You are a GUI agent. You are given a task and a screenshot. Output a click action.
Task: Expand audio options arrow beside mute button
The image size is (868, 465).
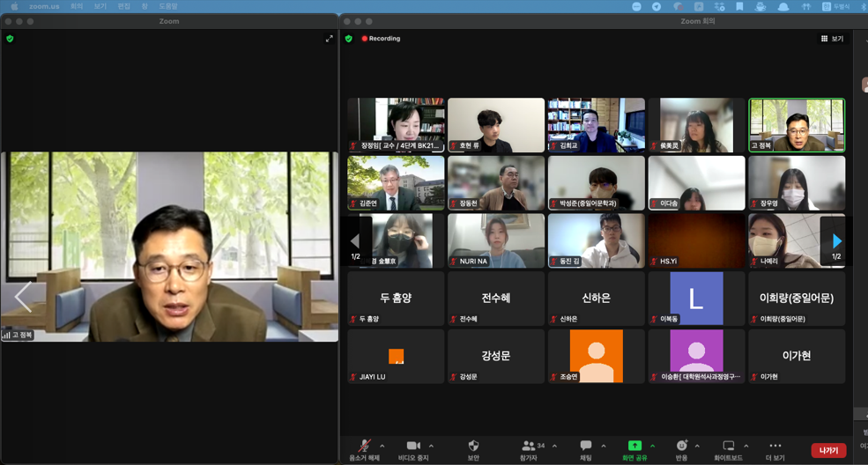point(382,447)
